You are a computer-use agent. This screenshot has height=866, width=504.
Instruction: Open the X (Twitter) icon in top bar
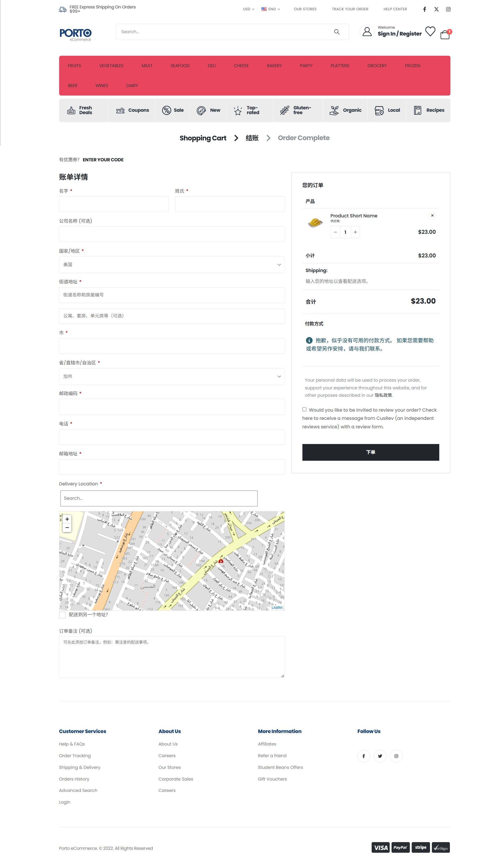coord(436,9)
